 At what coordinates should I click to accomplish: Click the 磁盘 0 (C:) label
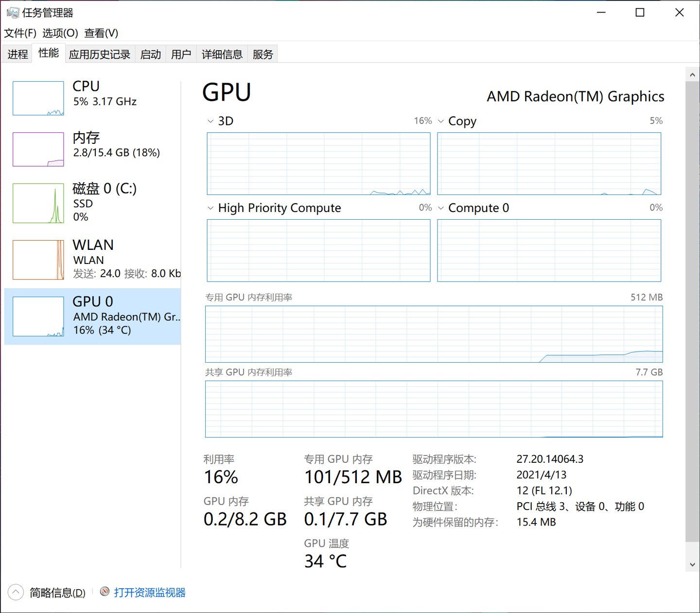[105, 188]
